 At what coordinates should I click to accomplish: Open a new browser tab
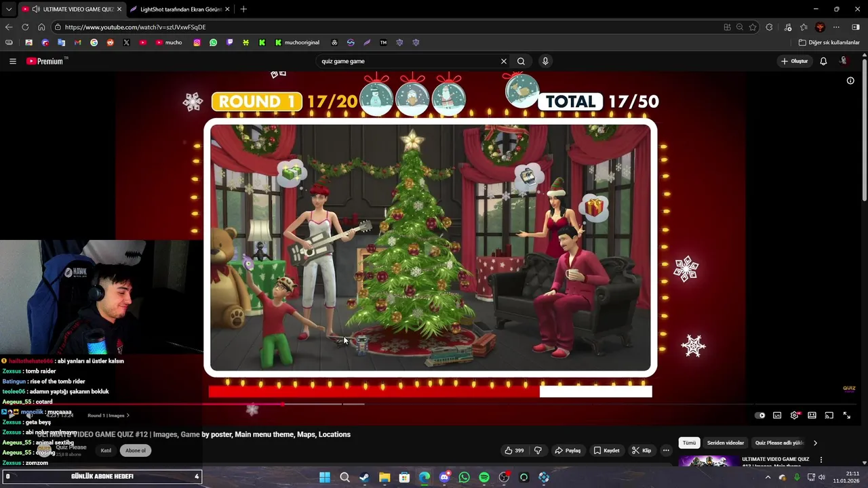click(x=243, y=9)
